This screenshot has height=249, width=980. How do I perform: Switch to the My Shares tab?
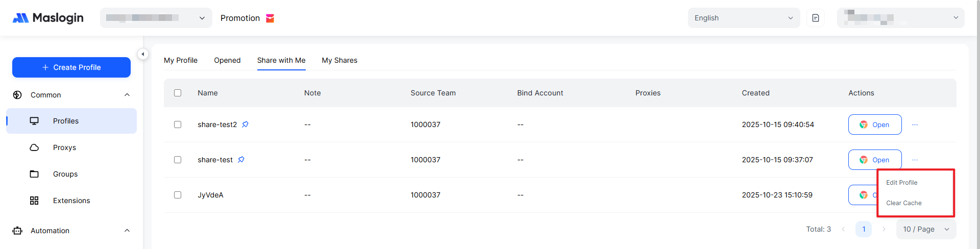coord(339,60)
